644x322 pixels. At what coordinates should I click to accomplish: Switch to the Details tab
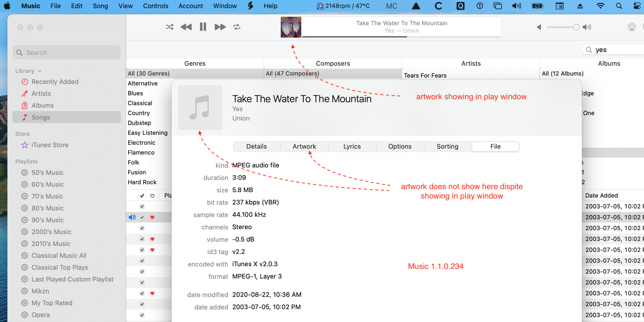click(257, 147)
